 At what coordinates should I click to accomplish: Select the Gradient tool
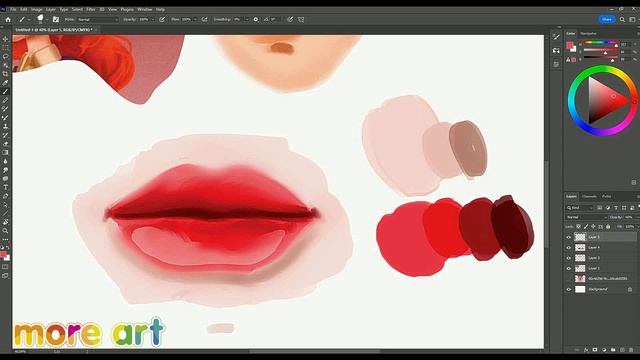pyautogui.click(x=5, y=152)
